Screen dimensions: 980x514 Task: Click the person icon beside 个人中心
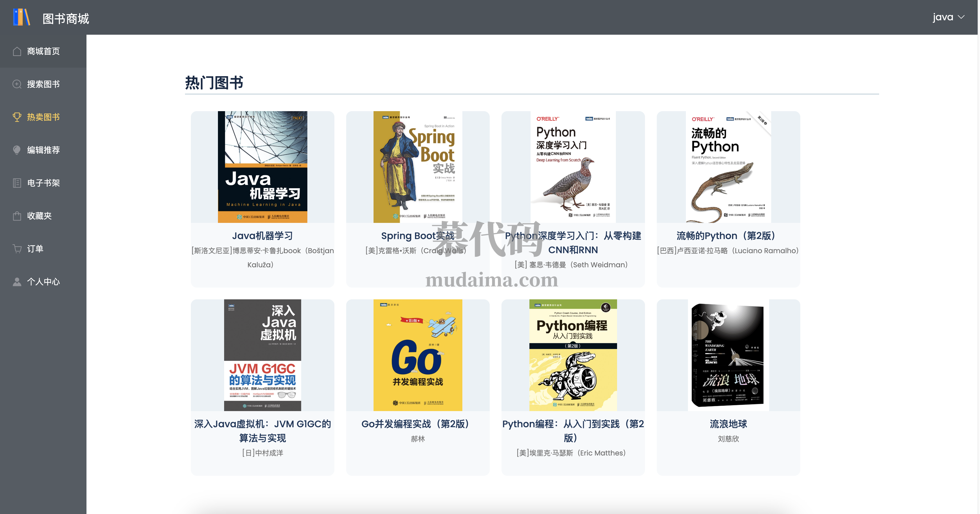(x=17, y=282)
